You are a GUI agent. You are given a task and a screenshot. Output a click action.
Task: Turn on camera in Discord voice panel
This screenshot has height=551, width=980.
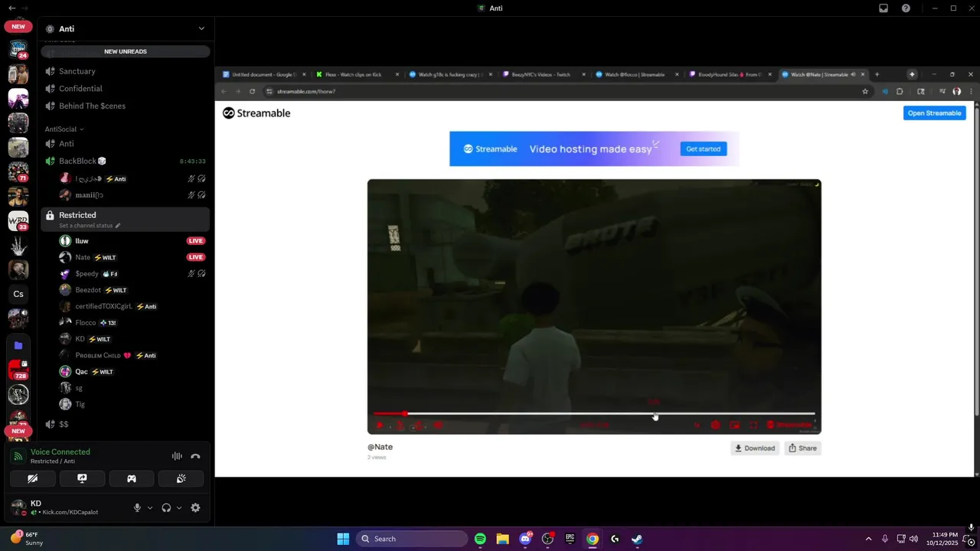[x=32, y=478]
